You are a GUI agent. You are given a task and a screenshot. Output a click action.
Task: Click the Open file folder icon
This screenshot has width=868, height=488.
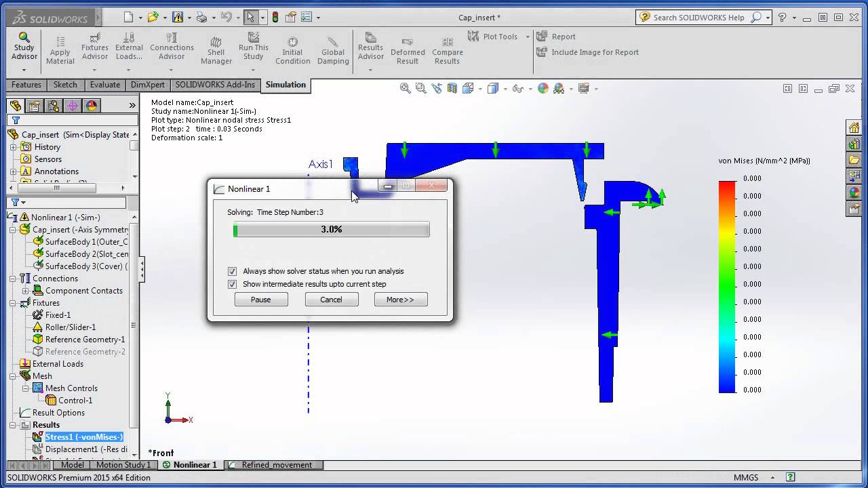pos(153,18)
